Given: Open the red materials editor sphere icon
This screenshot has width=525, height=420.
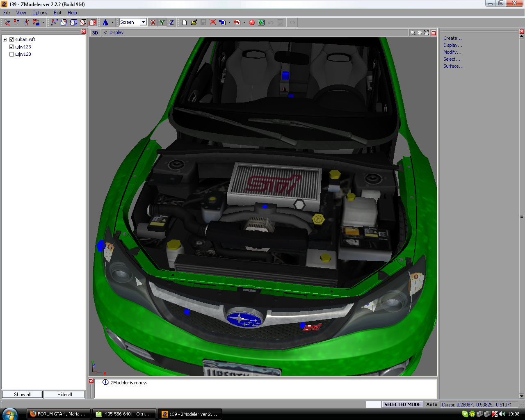Looking at the screenshot, I should click(252, 23).
